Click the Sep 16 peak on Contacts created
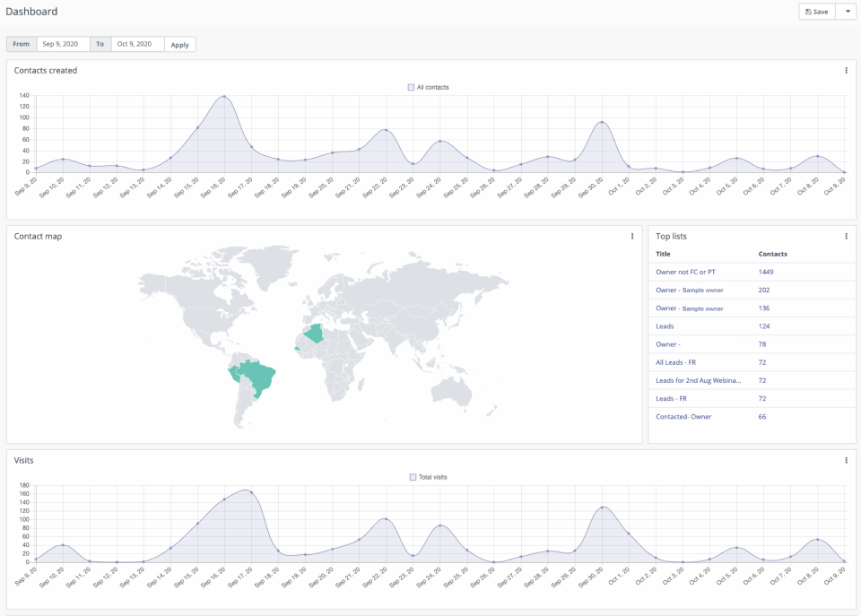 (223, 95)
